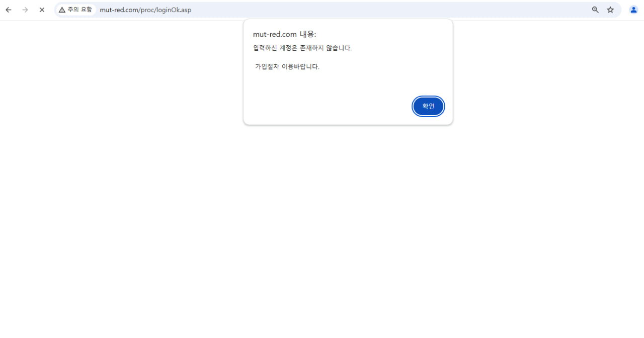The width and height of the screenshot is (644, 338).
Task: Stop page loading with the X icon
Action: tap(42, 10)
